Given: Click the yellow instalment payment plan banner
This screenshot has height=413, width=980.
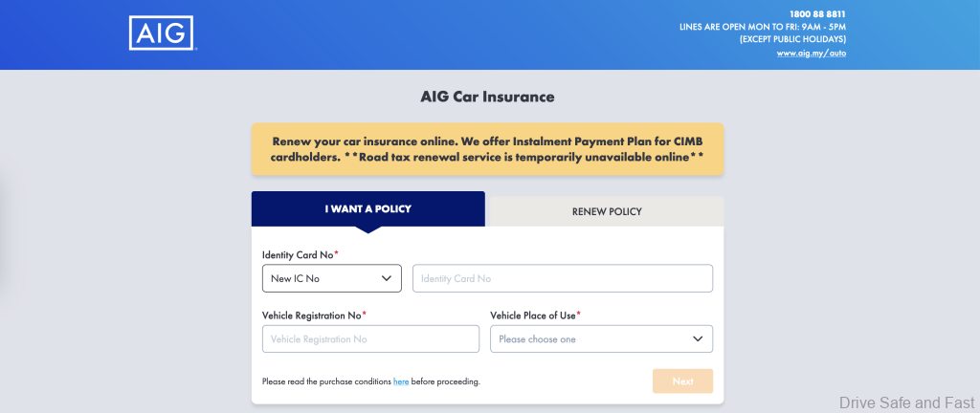Looking at the screenshot, I should coord(487,148).
